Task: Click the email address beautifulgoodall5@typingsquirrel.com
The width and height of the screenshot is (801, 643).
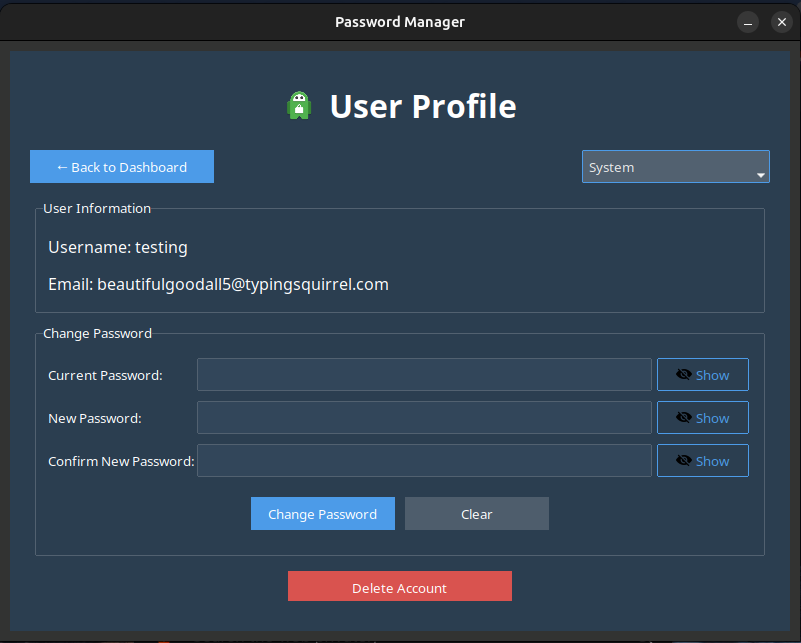Action: click(x=242, y=284)
